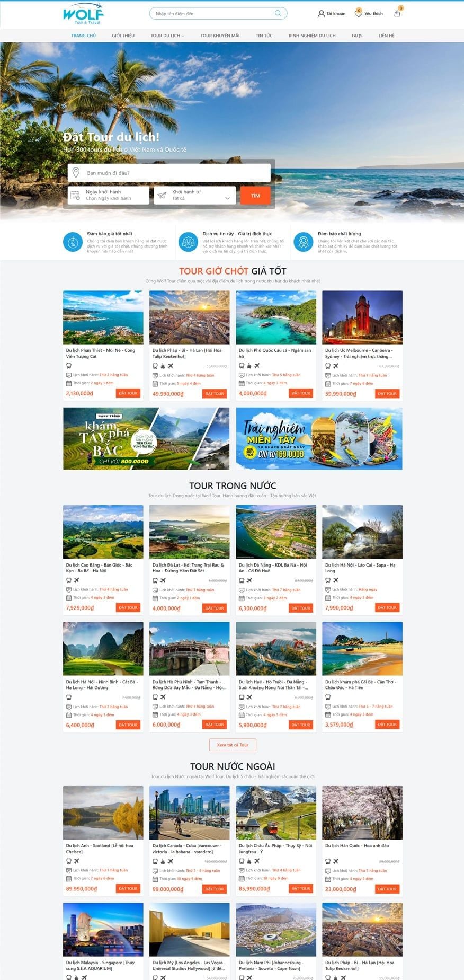The width and height of the screenshot is (464, 980).
Task: Click the Tài khoản account icon
Action: (x=321, y=14)
